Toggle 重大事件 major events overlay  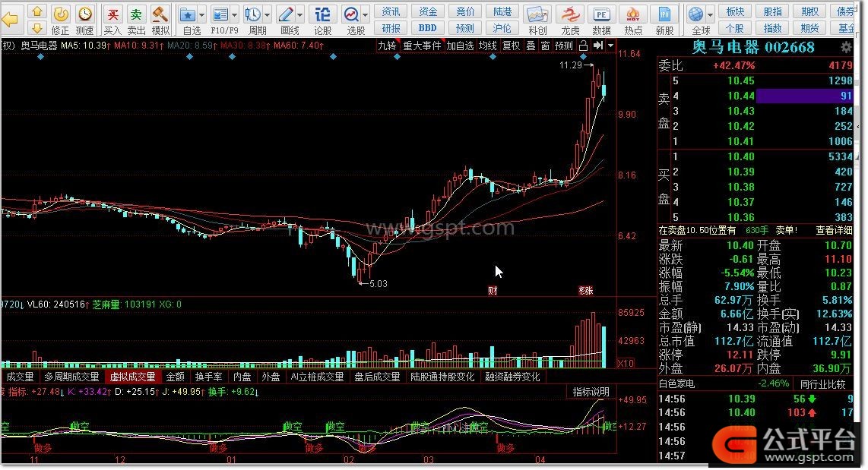pos(422,46)
